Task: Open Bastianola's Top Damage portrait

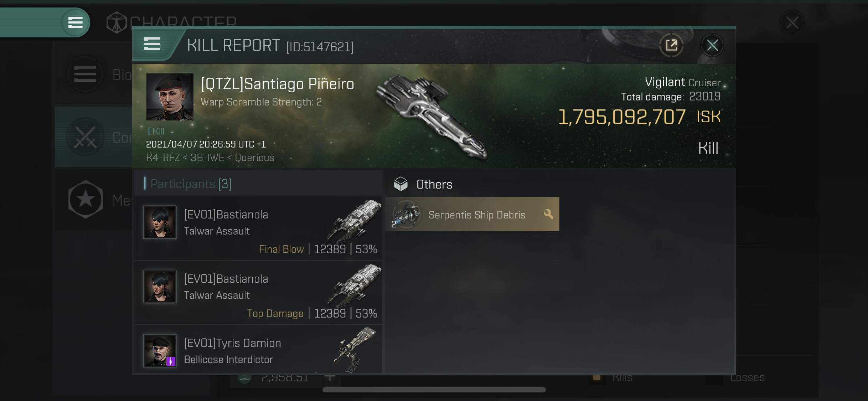Action: coord(160,286)
